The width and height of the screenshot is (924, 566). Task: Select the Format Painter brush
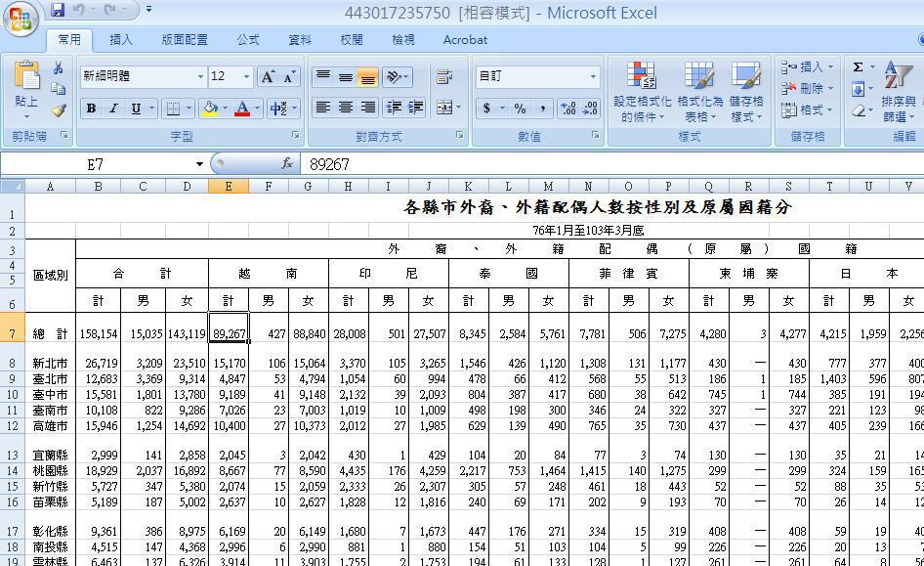coord(59,110)
